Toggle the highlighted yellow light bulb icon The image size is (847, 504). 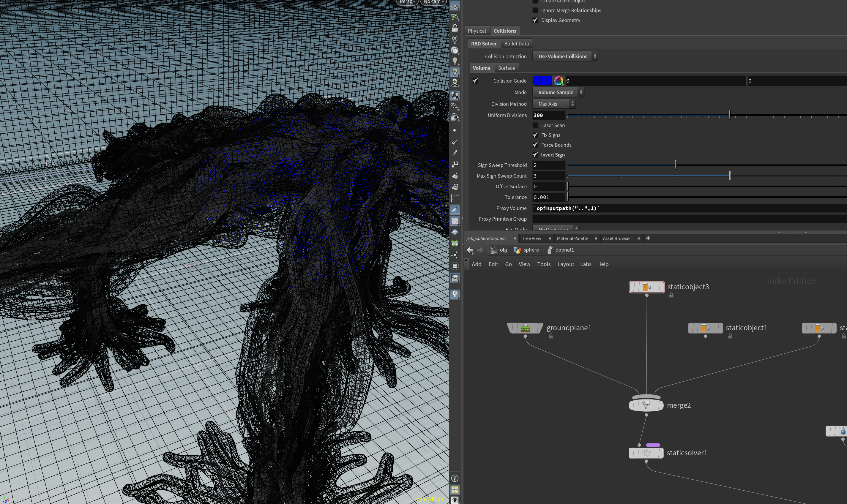pyautogui.click(x=455, y=72)
